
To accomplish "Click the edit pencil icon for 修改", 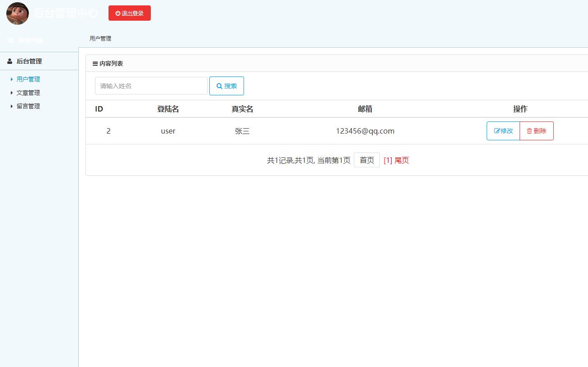I will 497,131.
